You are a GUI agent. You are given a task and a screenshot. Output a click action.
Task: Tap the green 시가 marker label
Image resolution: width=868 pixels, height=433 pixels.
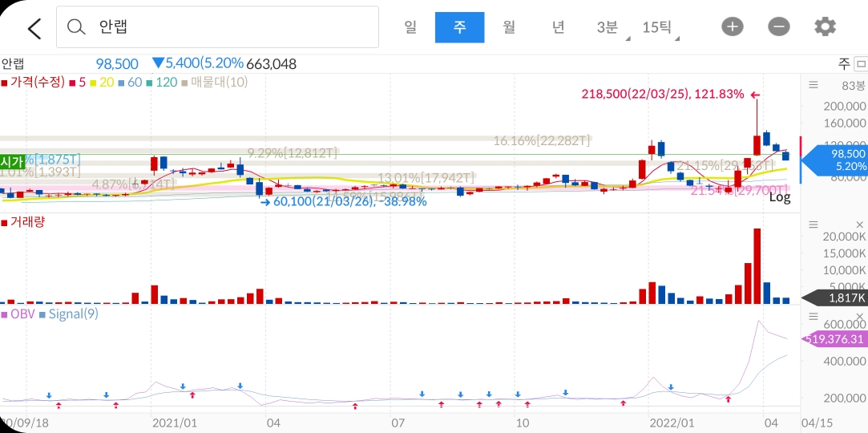coord(12,162)
